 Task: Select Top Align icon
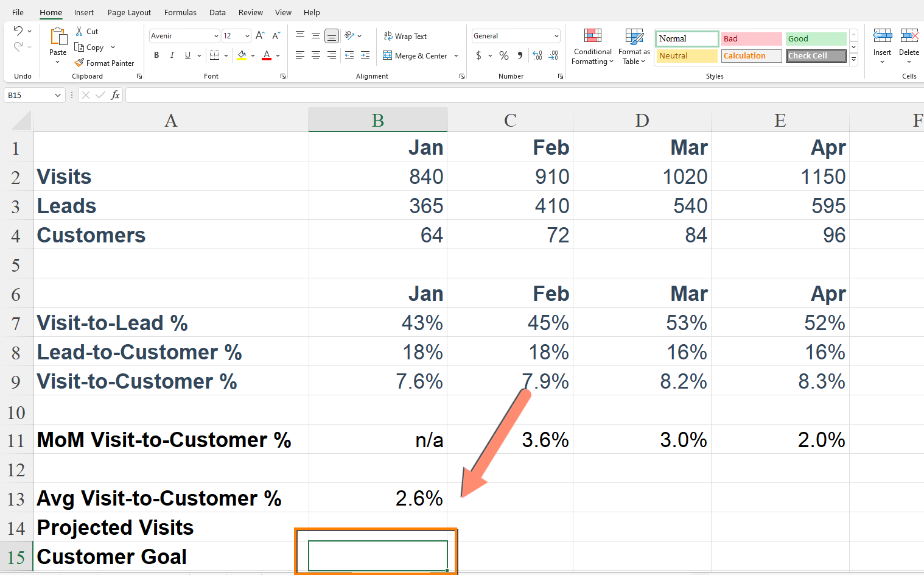coord(300,36)
